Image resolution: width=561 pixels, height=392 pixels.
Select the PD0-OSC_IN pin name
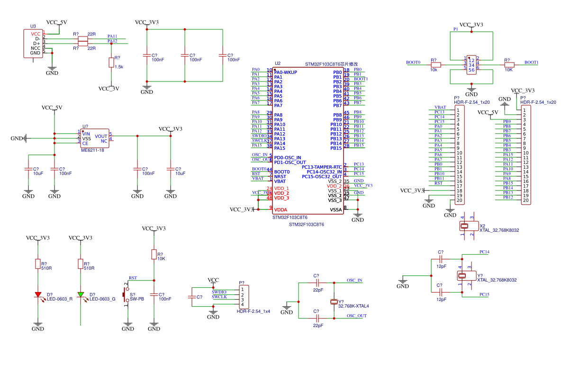[288, 157]
